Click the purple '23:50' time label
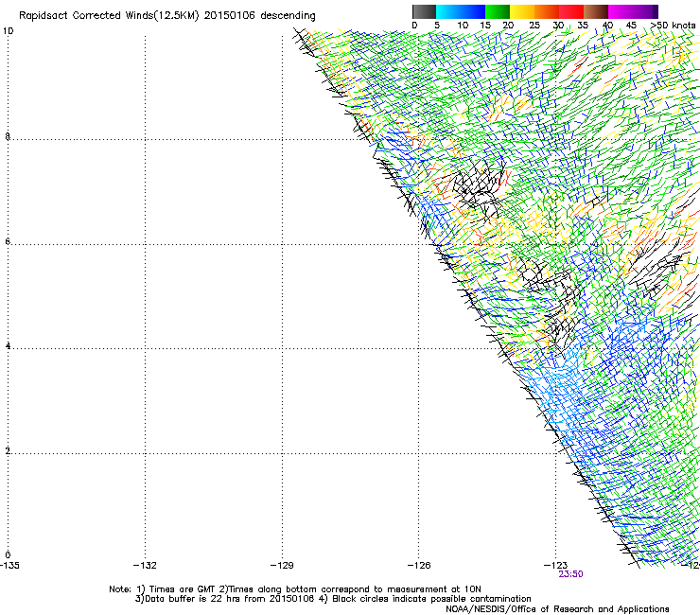Viewport: 700px width, 615px height. coord(570,574)
